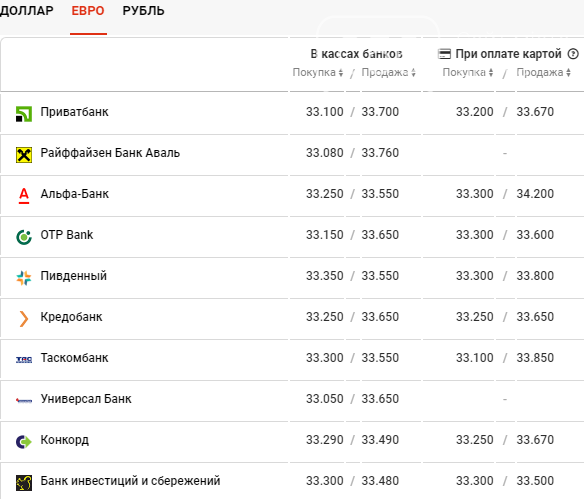This screenshot has height=499, width=584.
Task: Click Приватбанк cash sale rate 33.700
Action: pos(380,112)
